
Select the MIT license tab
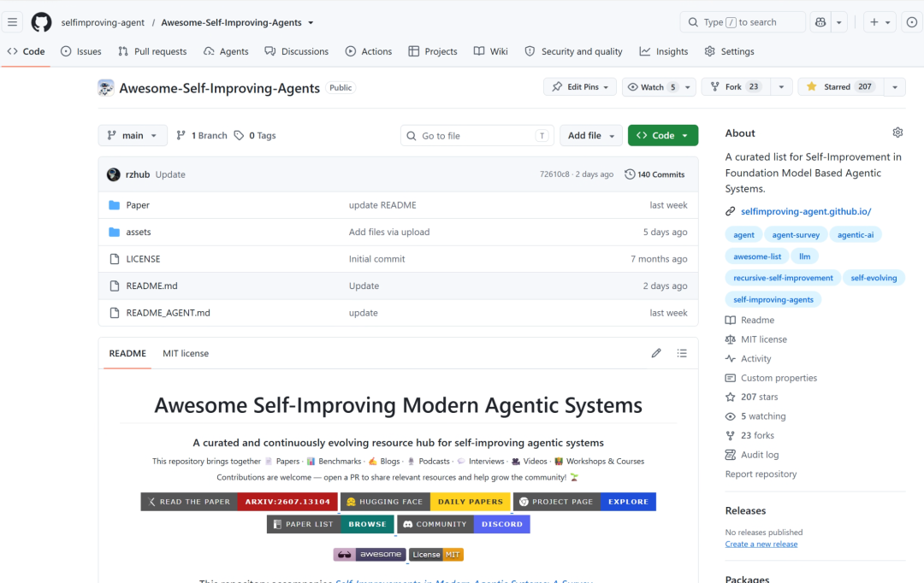[x=186, y=353]
